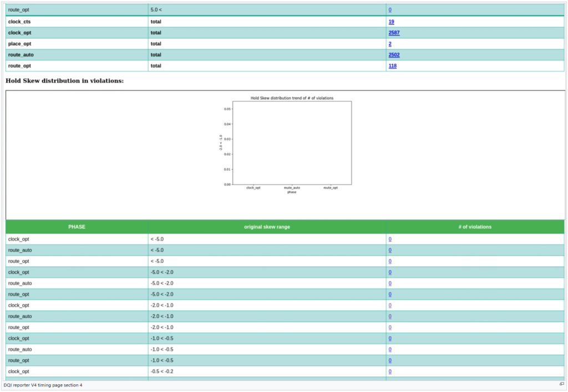Open route_opt -2.0 < -1.0 violations link
The image size is (568, 392).
pos(390,328)
